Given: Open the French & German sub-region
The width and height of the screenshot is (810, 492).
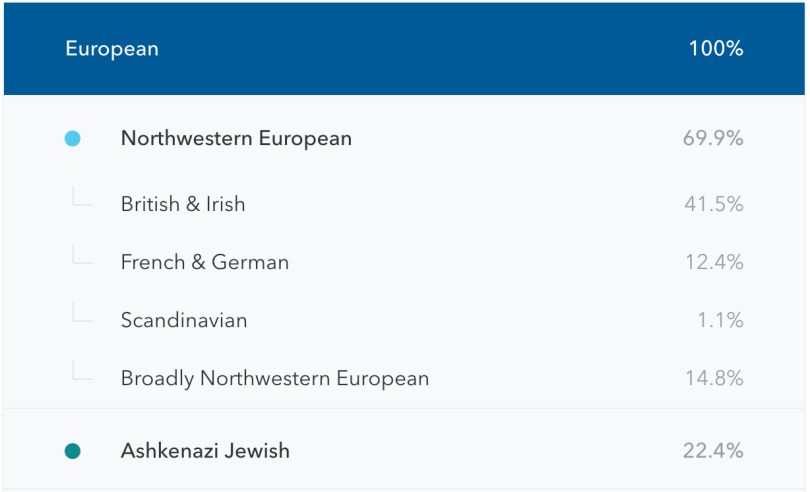Looking at the screenshot, I should [205, 263].
